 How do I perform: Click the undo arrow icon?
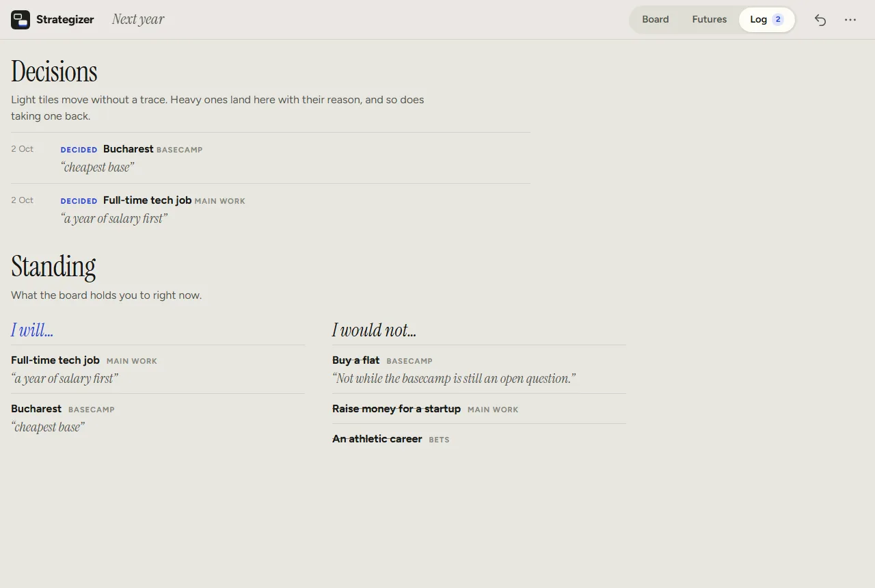820,20
